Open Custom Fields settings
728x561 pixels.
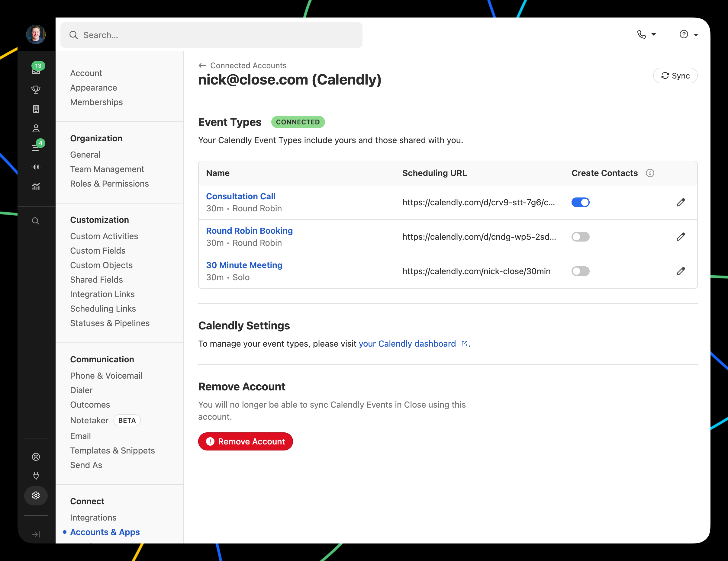click(98, 251)
